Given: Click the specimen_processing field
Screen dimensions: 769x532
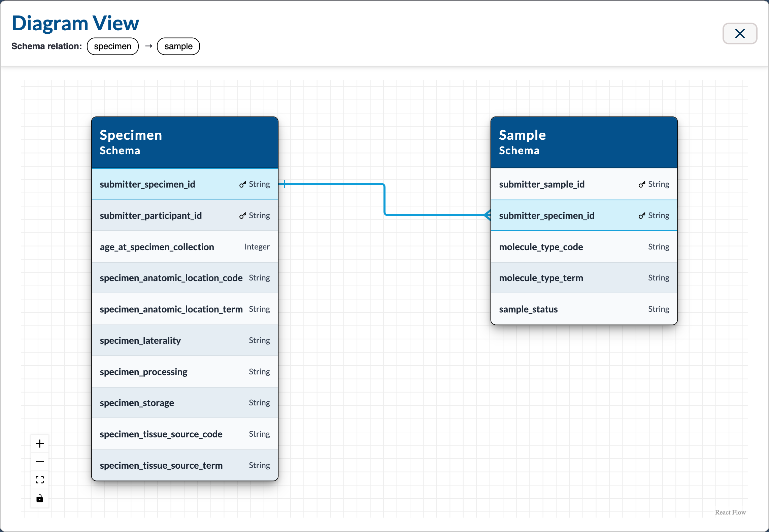Looking at the screenshot, I should (185, 372).
